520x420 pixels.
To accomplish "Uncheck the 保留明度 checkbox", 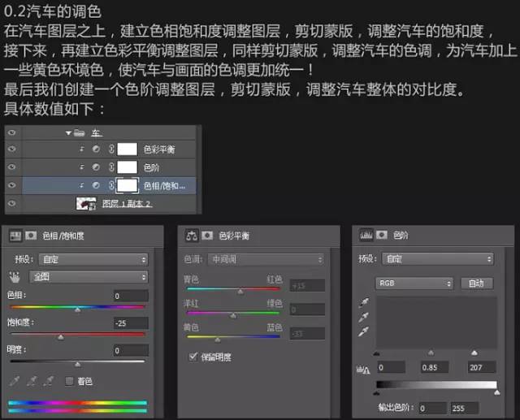I will [193, 356].
